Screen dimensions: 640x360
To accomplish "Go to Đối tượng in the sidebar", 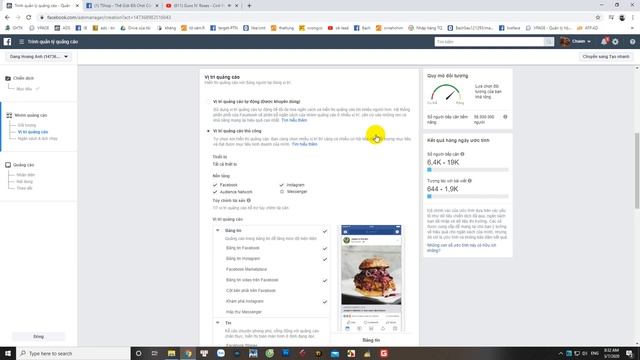I will [27, 125].
